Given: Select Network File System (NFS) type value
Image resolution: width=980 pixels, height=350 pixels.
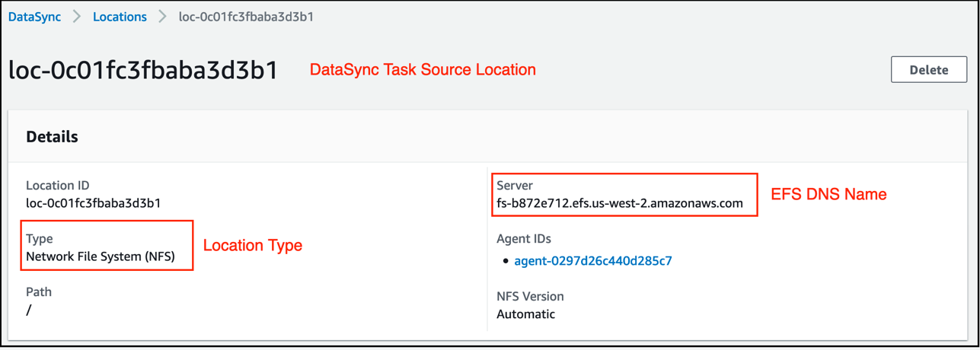Looking at the screenshot, I should pyautogui.click(x=101, y=256).
